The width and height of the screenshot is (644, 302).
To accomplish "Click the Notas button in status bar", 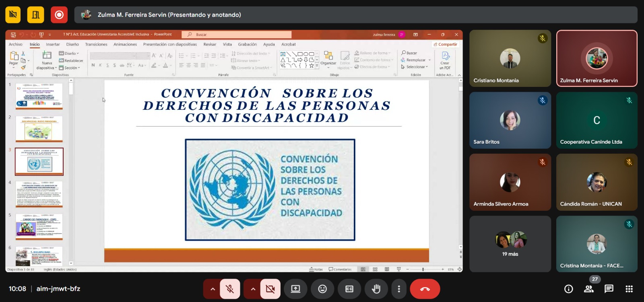I will (316, 269).
